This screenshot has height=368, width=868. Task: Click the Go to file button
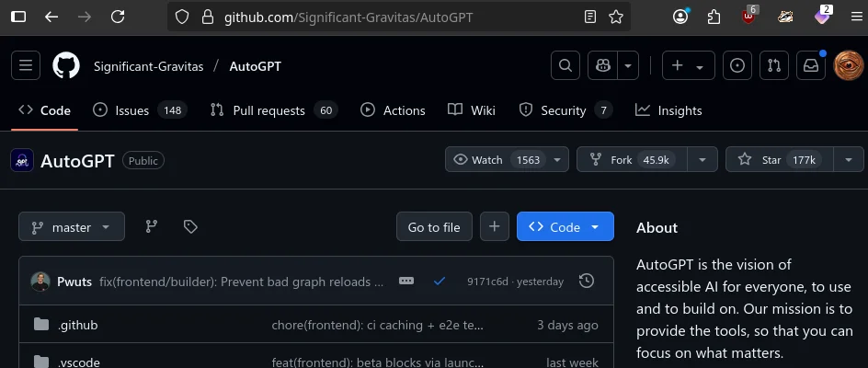point(434,226)
